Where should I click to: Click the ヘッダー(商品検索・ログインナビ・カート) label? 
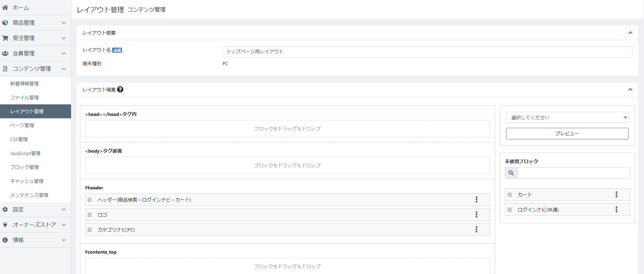tap(144, 200)
